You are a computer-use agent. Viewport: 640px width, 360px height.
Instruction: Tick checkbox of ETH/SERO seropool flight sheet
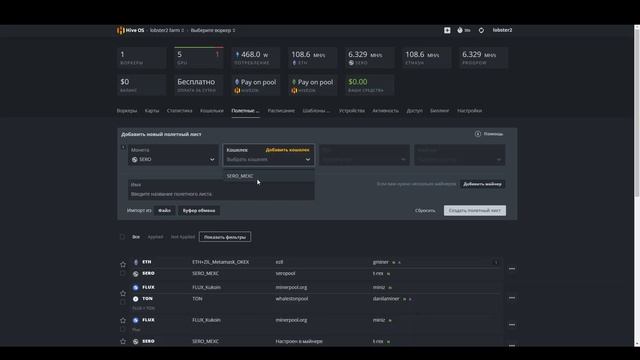[x=122, y=273]
